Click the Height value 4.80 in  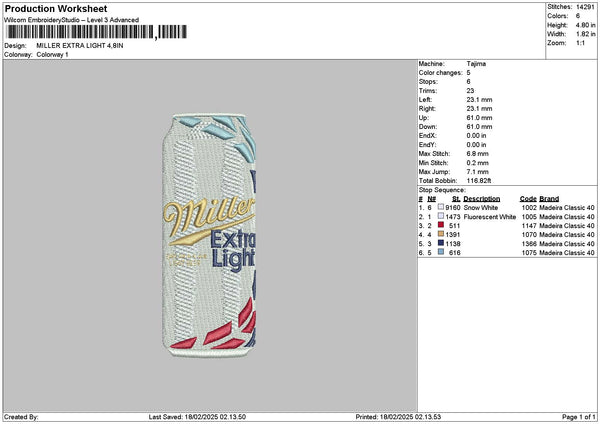(585, 25)
